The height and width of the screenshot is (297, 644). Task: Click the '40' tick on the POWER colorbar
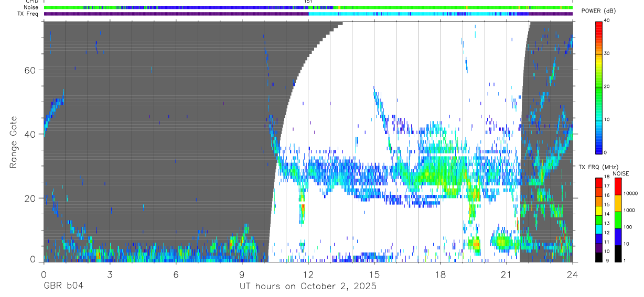point(607,20)
